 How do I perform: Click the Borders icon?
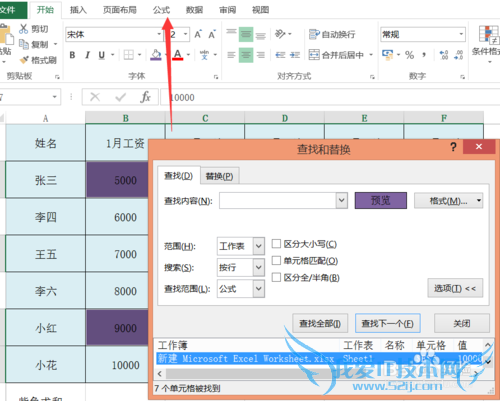129,55
